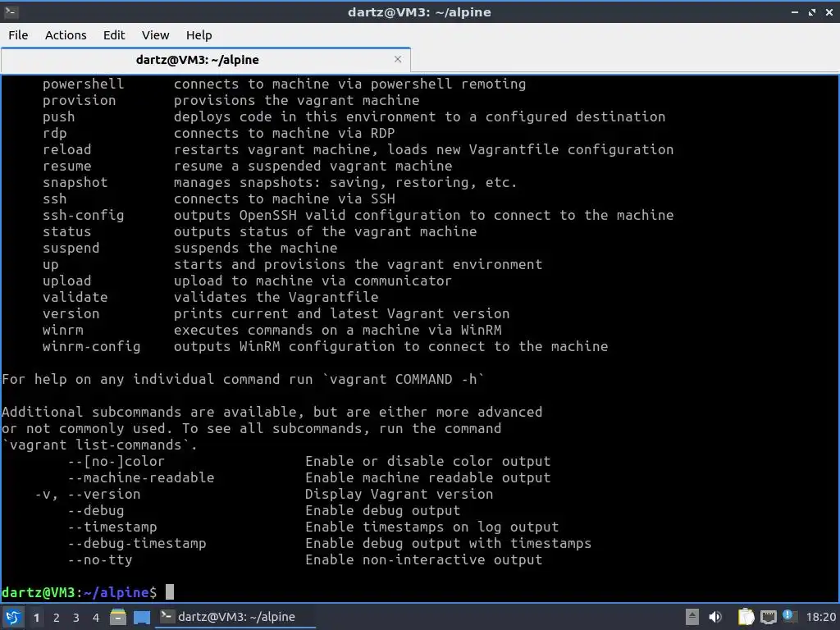Open the File menu
The height and width of the screenshot is (630, 840).
tap(18, 35)
